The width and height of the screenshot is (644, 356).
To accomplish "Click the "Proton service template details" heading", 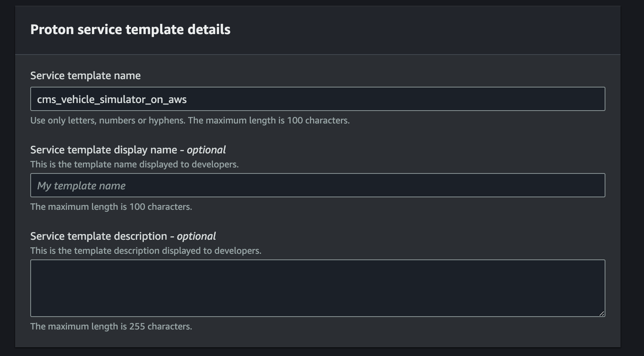I will (x=130, y=30).
